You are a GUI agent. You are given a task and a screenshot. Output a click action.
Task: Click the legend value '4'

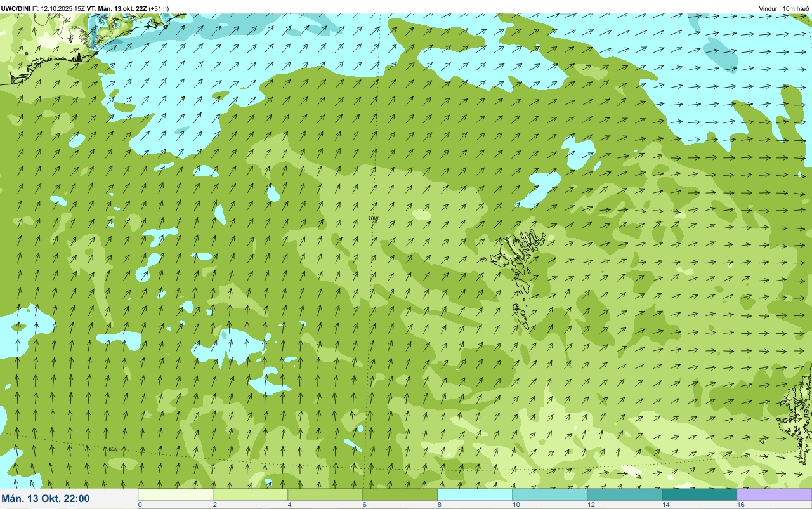point(290,505)
